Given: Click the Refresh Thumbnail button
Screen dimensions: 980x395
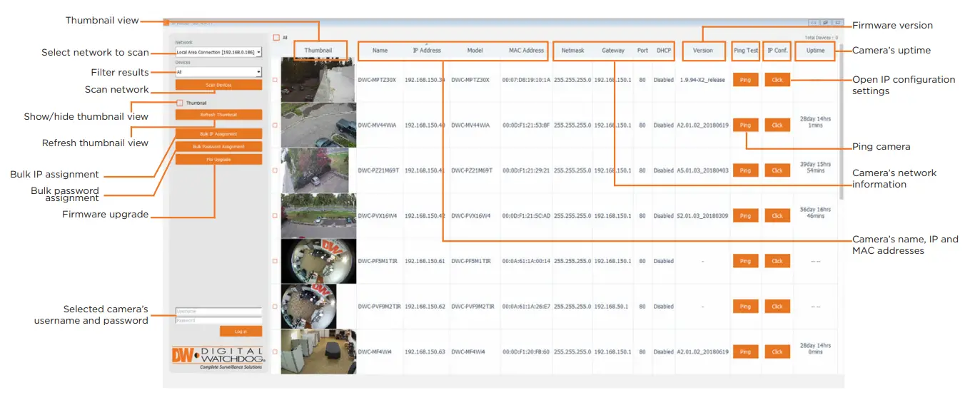Looking at the screenshot, I should (x=218, y=114).
